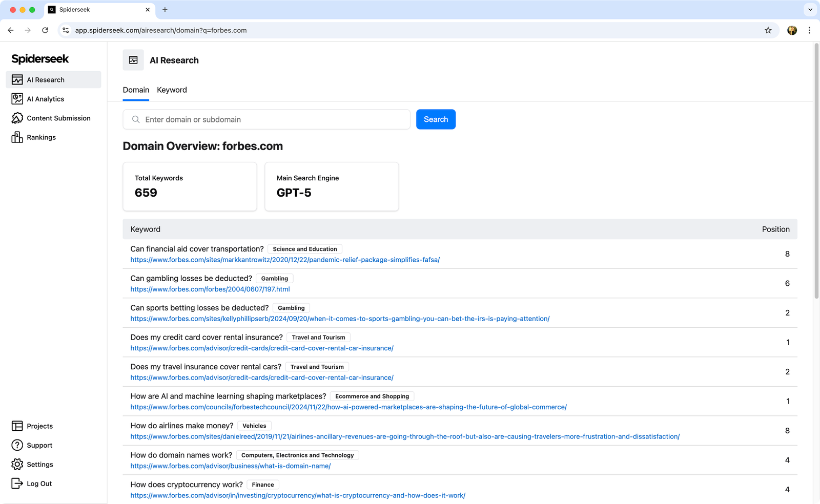Click the Log Out icon
This screenshot has width=820, height=504.
pos(17,484)
